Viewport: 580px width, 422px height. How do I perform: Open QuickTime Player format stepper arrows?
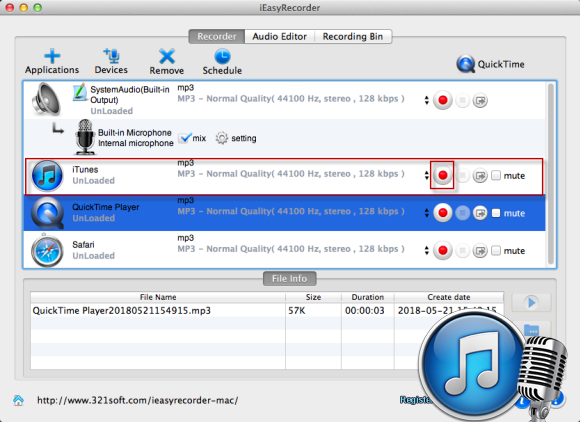(426, 213)
